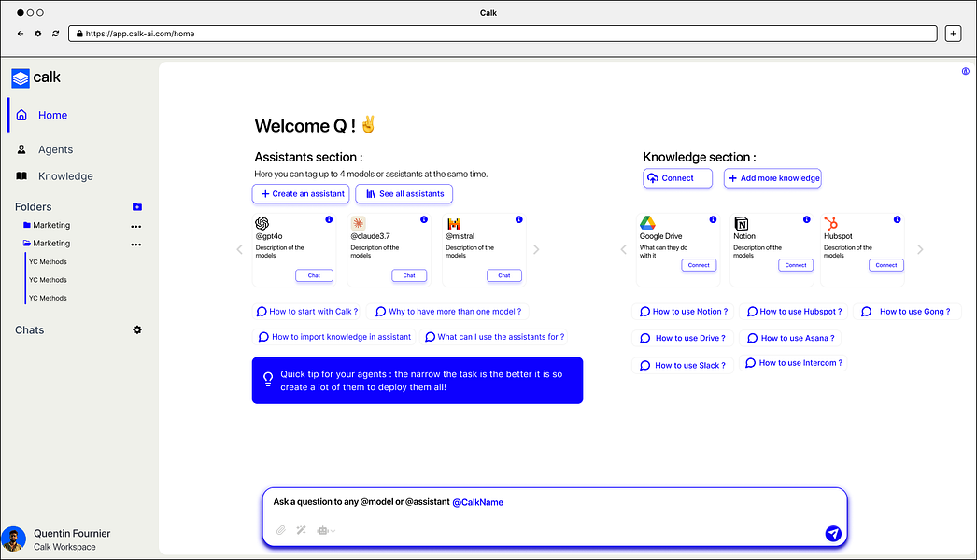The height and width of the screenshot is (560, 977).
Task: Click the calk logo icon
Action: coord(21,77)
